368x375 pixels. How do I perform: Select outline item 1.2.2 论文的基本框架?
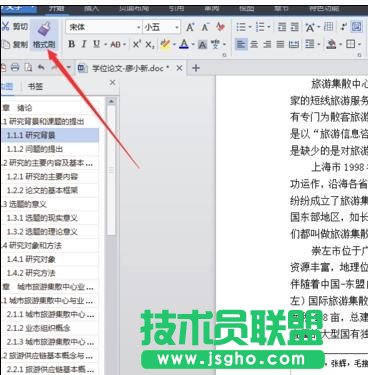tap(50, 190)
